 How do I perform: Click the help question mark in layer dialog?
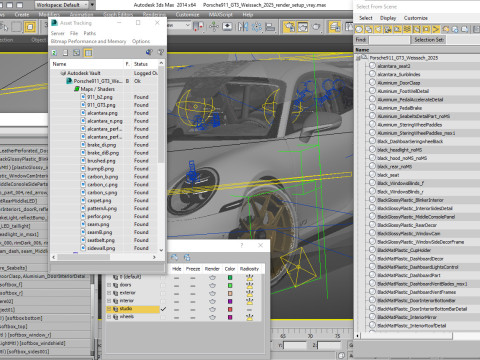(242, 245)
